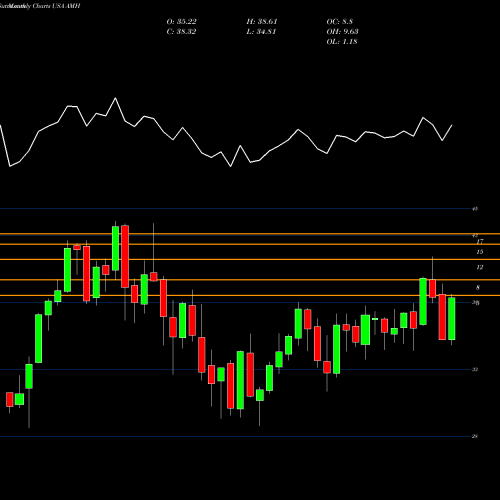Select the tall red candle second from right

coord(442,317)
